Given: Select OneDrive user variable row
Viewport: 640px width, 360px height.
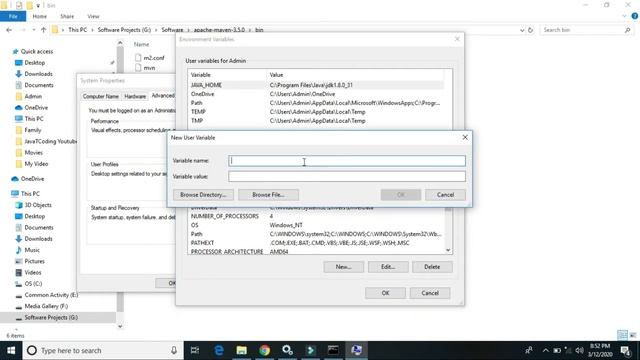Looking at the screenshot, I should (316, 94).
